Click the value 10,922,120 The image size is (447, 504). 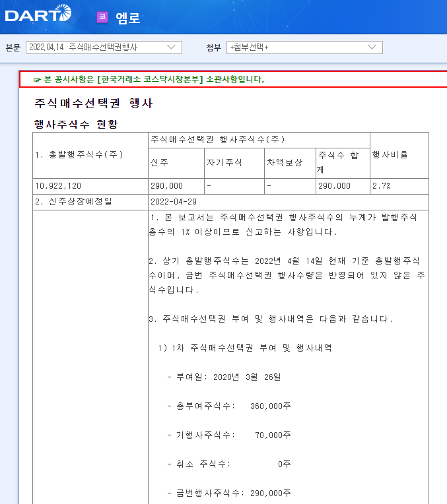[x=58, y=186]
